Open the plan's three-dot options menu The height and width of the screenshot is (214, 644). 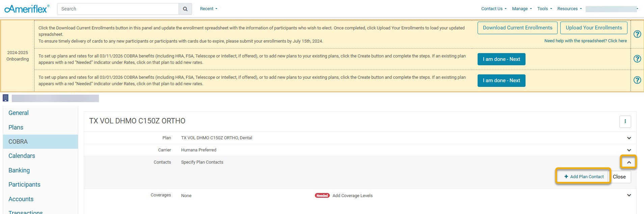pyautogui.click(x=625, y=121)
